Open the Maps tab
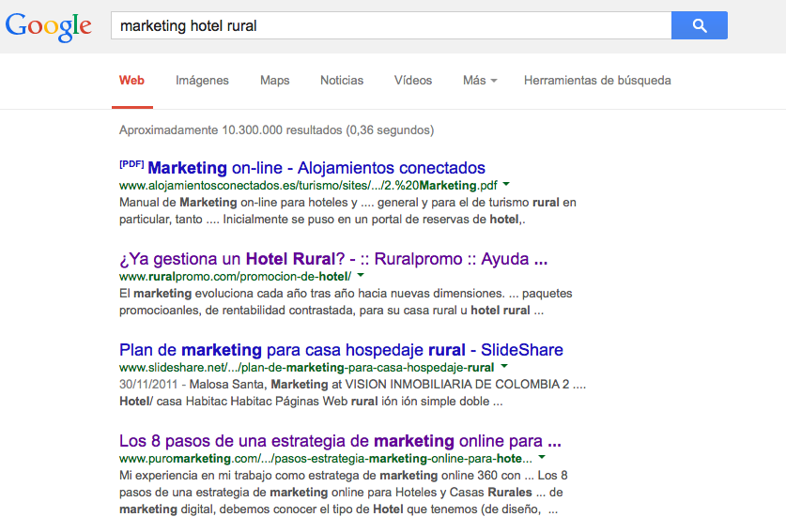786x532 pixels. [275, 80]
